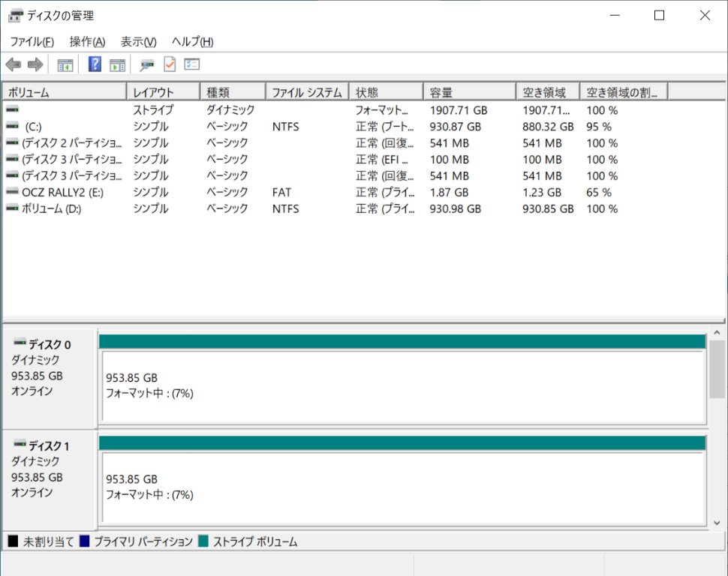Click the rescan disks drive icon
The width and height of the screenshot is (728, 576).
(147, 64)
